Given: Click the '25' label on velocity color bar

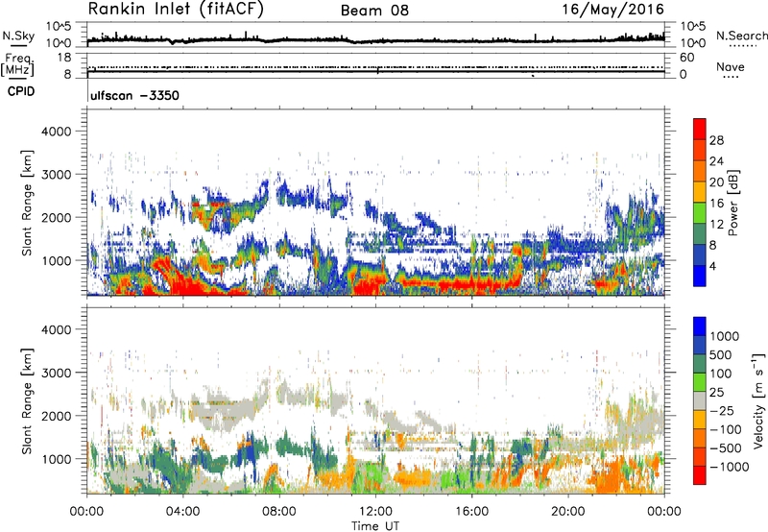Looking at the screenshot, I should click(716, 393).
